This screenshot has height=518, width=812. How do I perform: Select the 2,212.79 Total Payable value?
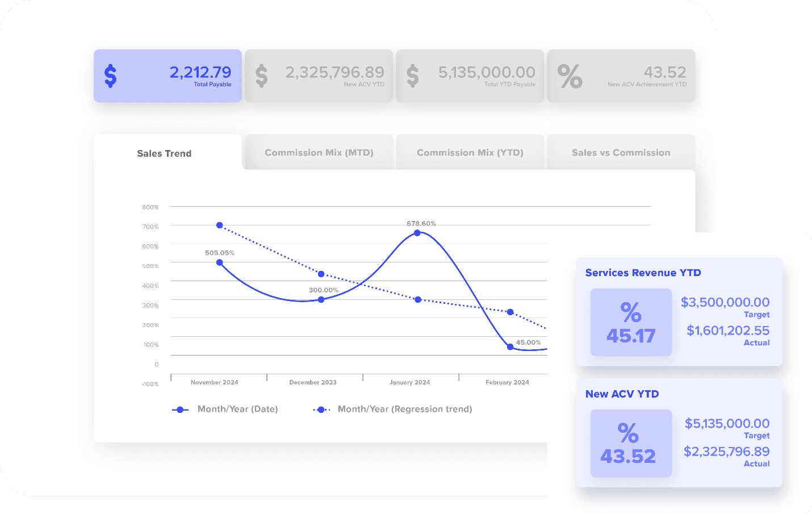tap(200, 72)
